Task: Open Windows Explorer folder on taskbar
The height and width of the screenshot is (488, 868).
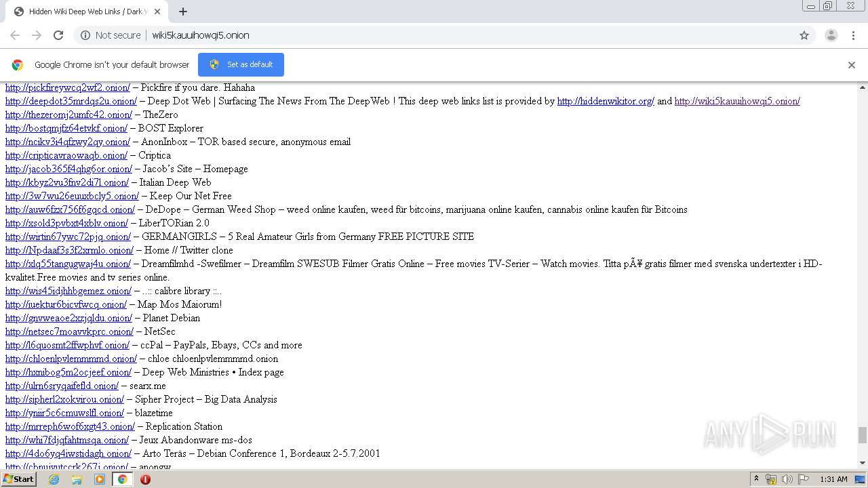Action: click(x=77, y=479)
